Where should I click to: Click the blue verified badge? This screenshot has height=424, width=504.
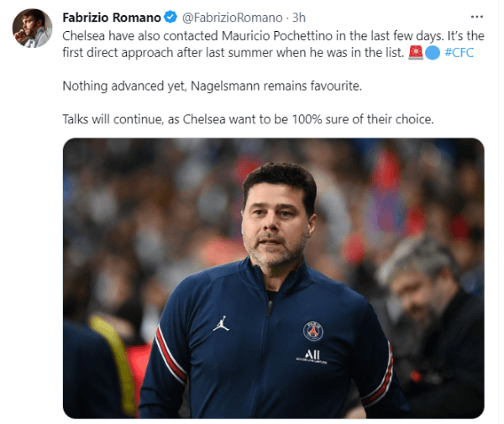pos(170,18)
